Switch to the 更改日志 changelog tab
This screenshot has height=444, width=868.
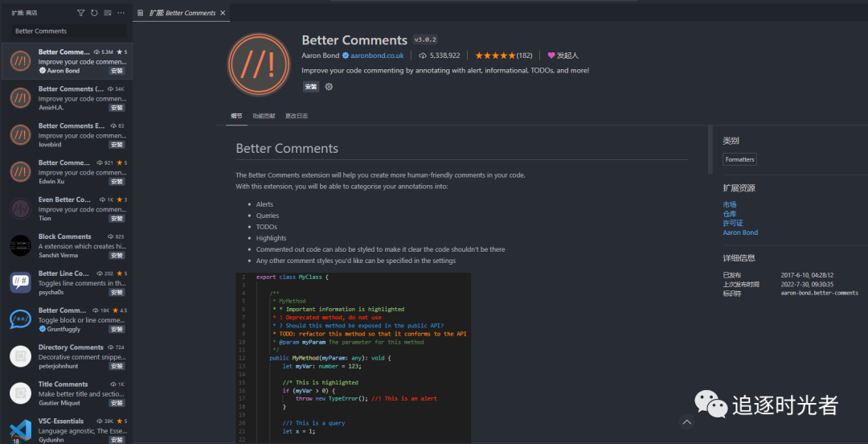(297, 116)
